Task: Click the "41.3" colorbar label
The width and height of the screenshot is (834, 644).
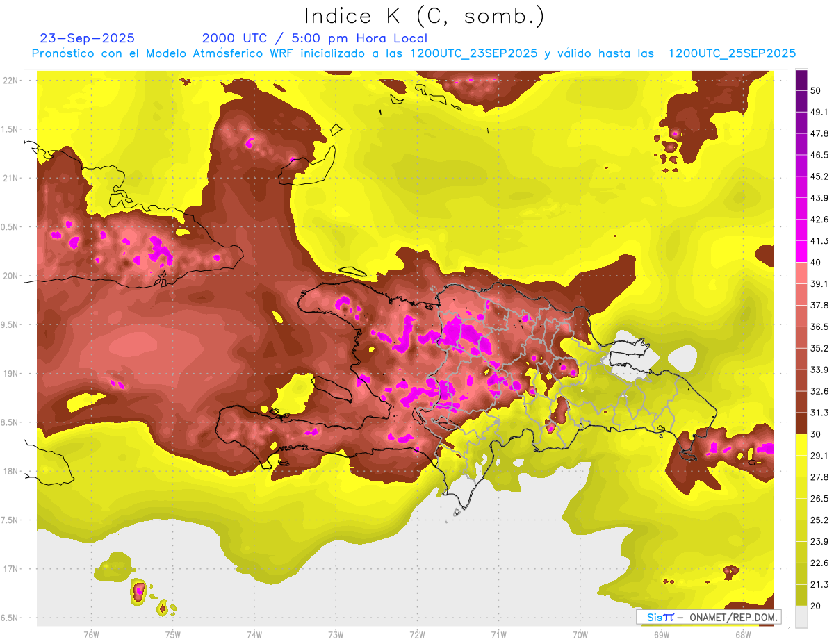Action: [x=819, y=241]
